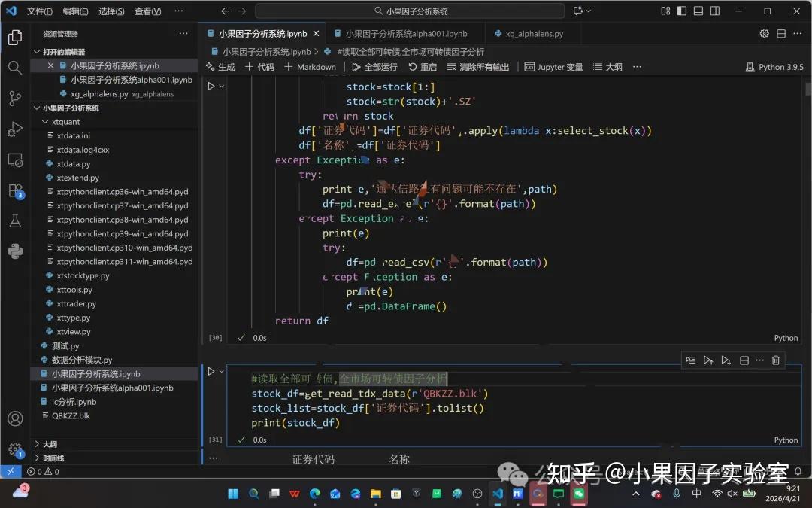Open Customize Layout icon

[x=665, y=11]
